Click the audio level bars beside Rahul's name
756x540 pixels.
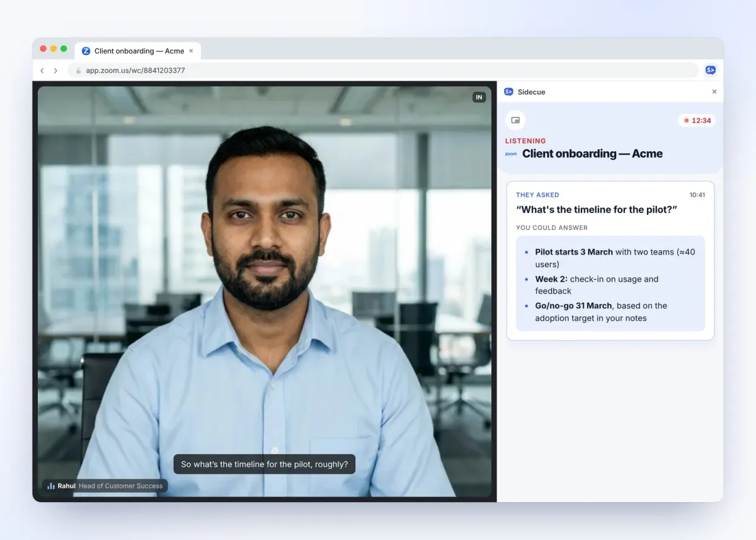[51, 486]
